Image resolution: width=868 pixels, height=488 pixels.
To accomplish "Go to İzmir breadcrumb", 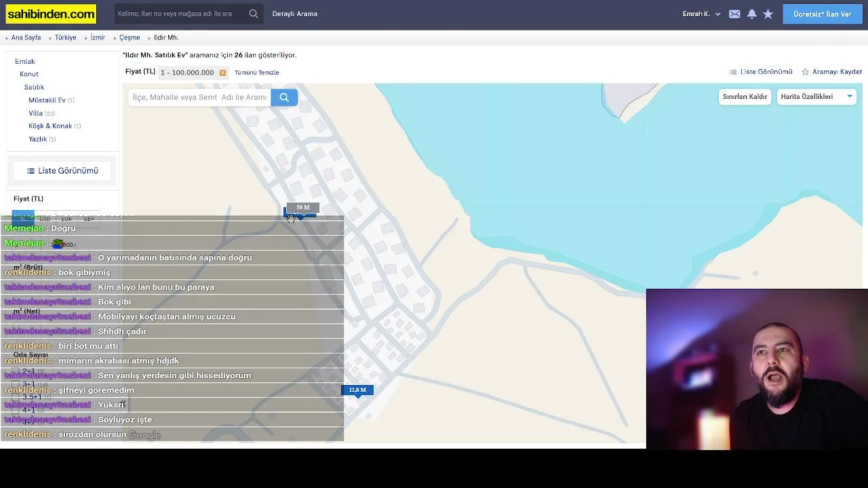I will [98, 38].
